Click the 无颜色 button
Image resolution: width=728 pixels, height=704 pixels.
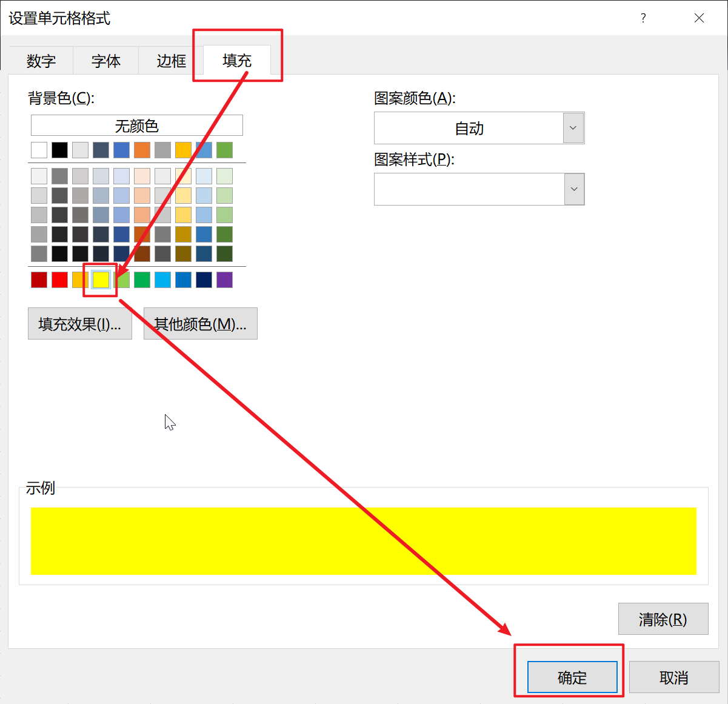[x=137, y=126]
